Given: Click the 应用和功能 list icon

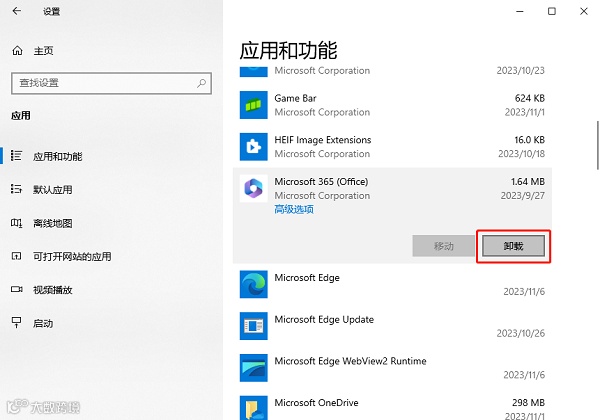Looking at the screenshot, I should 16,156.
